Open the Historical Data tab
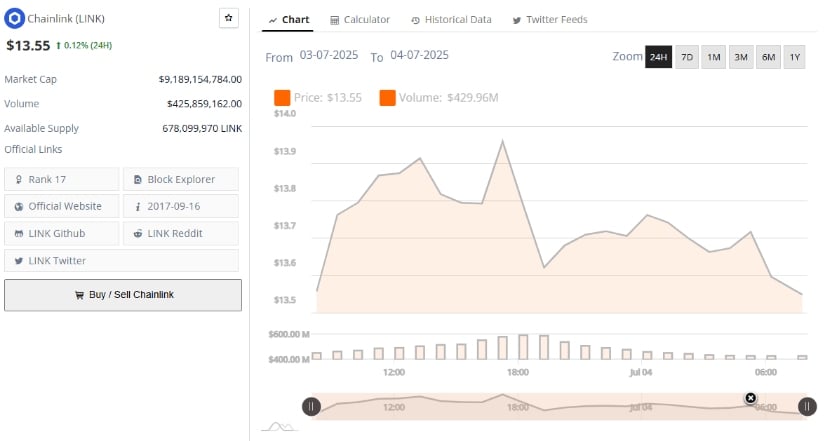825x441 pixels. coord(451,20)
